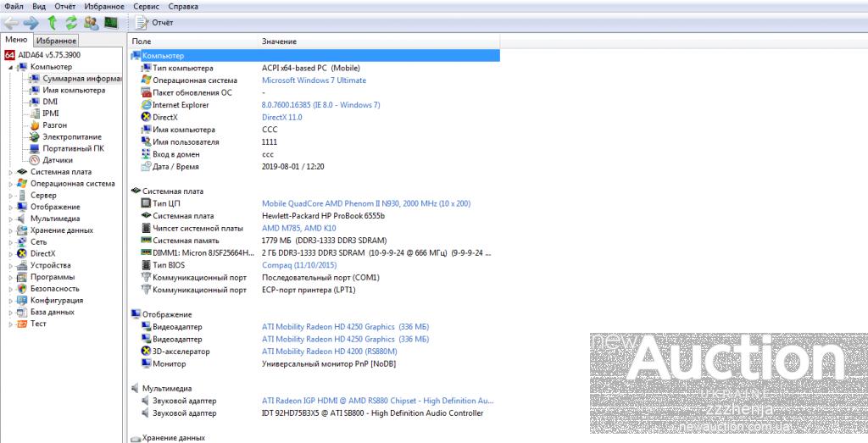Switch to the Меню tab
868x443 pixels.
[16, 40]
